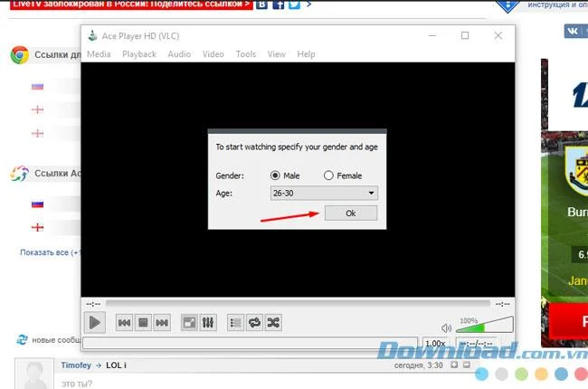This screenshot has height=389, width=588.
Task: Click the Chrome logo icon
Action: point(20,55)
